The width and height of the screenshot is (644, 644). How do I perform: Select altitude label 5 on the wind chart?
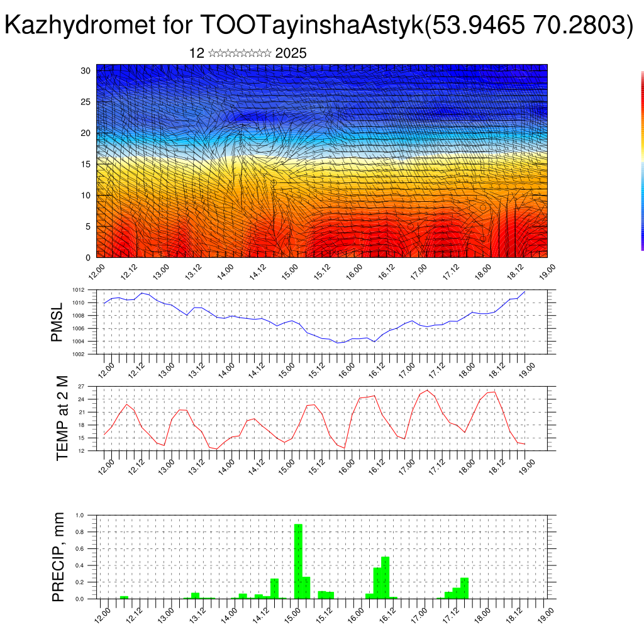88,226
